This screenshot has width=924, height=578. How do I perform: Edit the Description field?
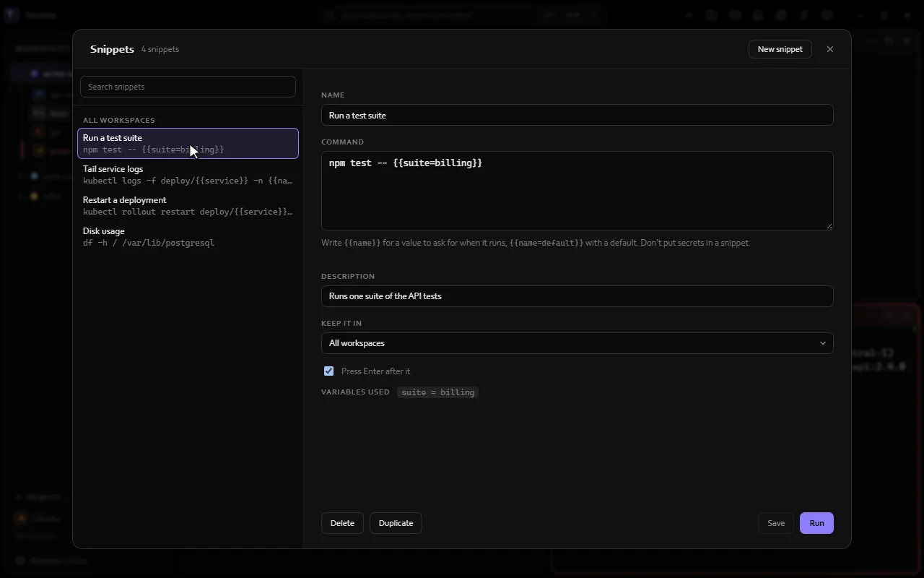coord(577,296)
